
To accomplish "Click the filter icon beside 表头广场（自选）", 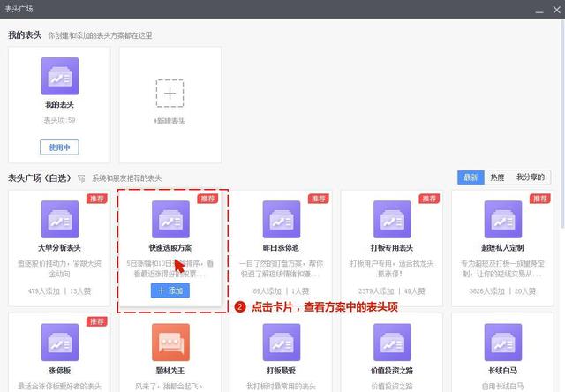I will tap(81, 178).
